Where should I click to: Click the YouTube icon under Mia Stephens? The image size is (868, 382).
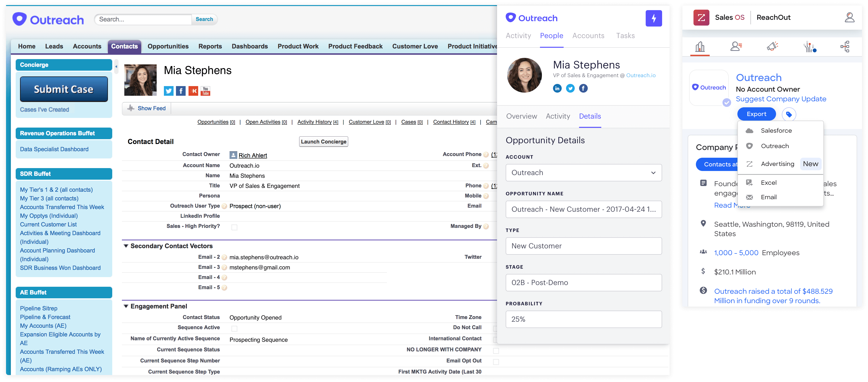pyautogui.click(x=205, y=91)
